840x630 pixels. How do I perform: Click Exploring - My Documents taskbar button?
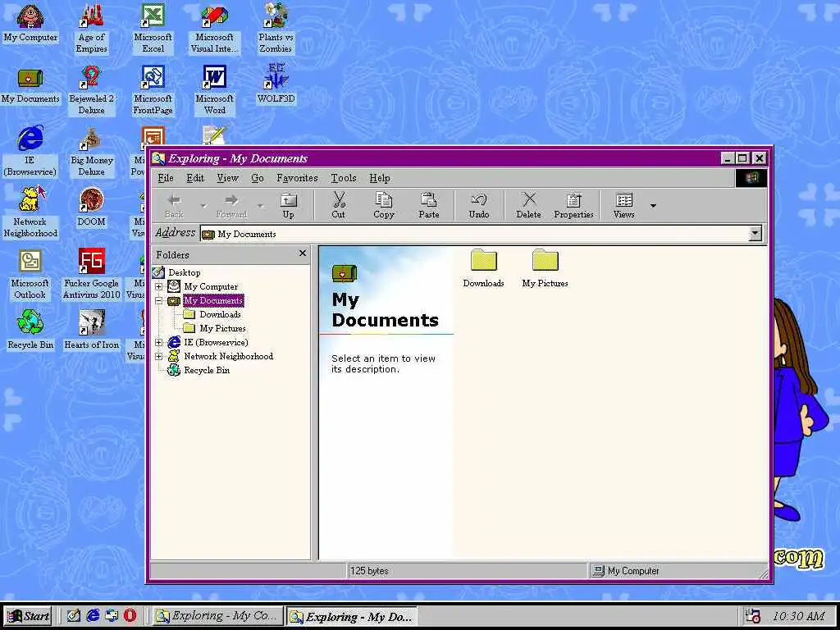(x=351, y=616)
